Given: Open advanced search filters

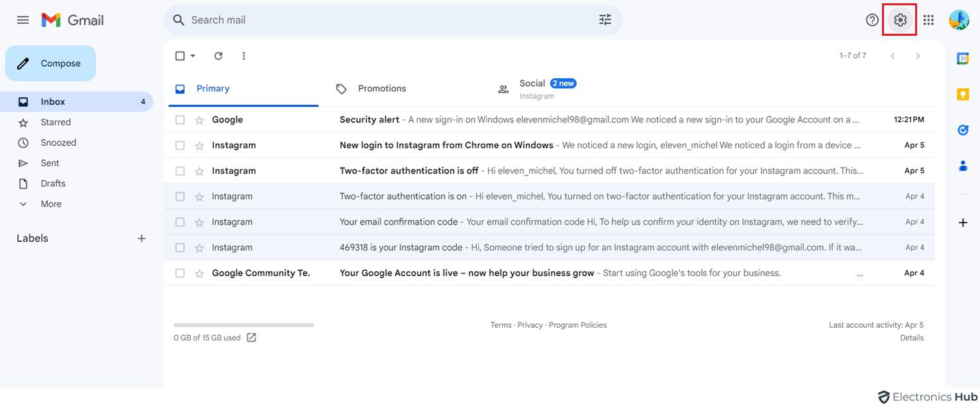Looking at the screenshot, I should point(605,19).
